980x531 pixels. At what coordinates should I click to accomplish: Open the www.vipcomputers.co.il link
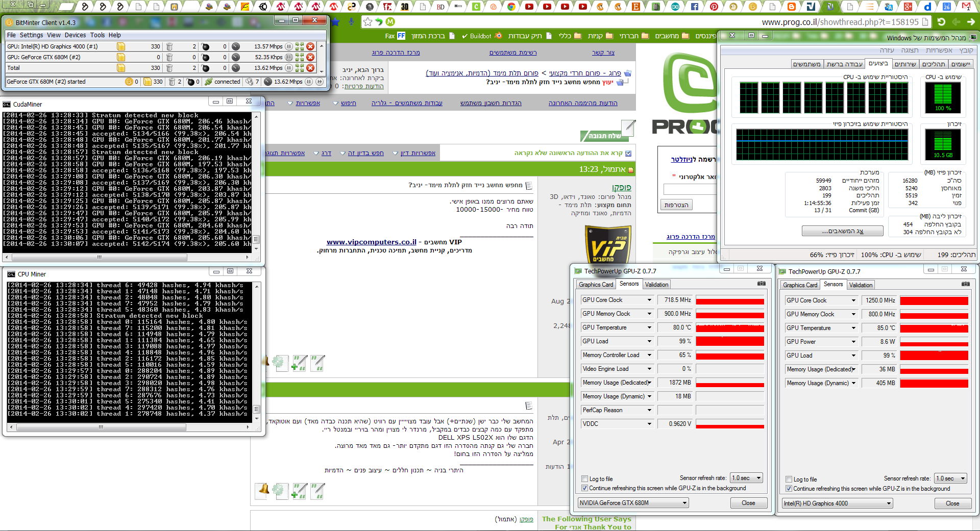[x=372, y=242]
